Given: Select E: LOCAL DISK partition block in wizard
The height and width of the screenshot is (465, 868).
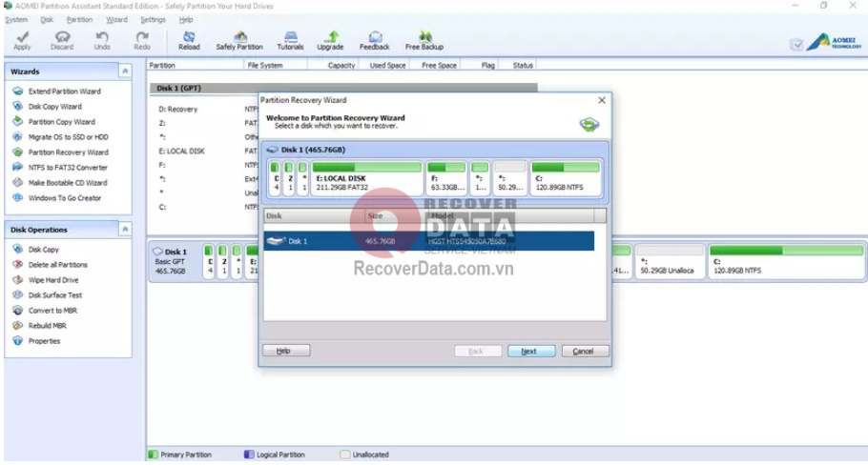Looking at the screenshot, I should [x=366, y=177].
